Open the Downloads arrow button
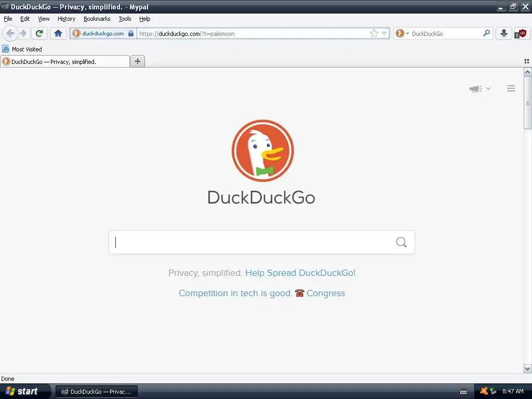 (504, 33)
